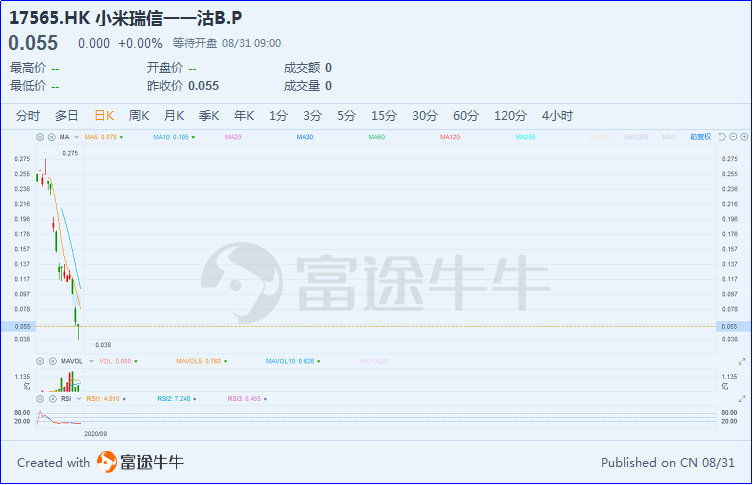Toggle the faded MAVOL20 line label

click(x=374, y=361)
